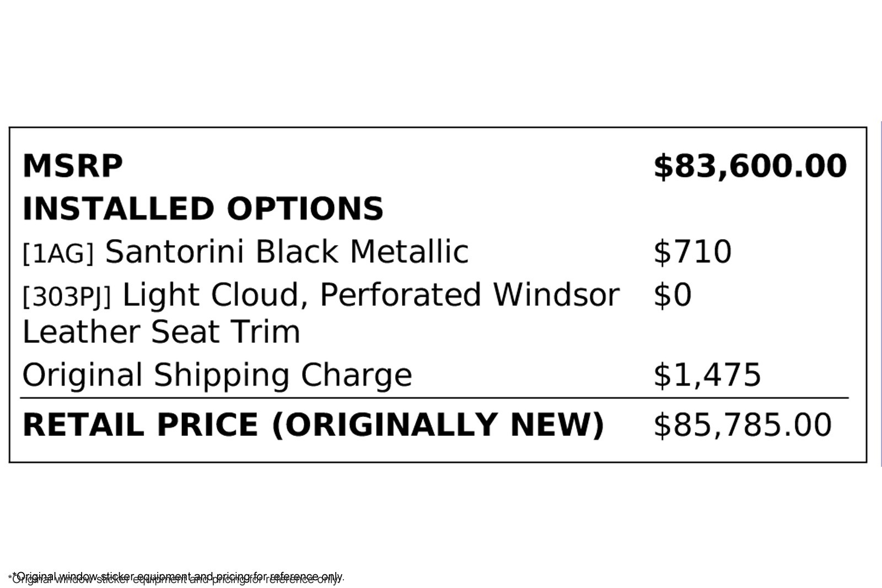This screenshot has height=588, width=882.
Task: Click the INSTALLED OPTIONS heading
Action: (x=202, y=209)
